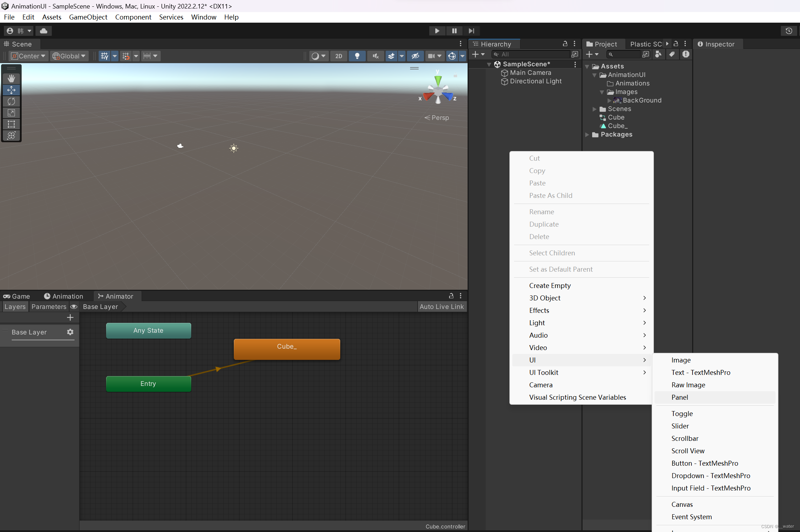Viewport: 800px width, 532px height.
Task: Open the Global rotation dropdown
Action: 69,56
